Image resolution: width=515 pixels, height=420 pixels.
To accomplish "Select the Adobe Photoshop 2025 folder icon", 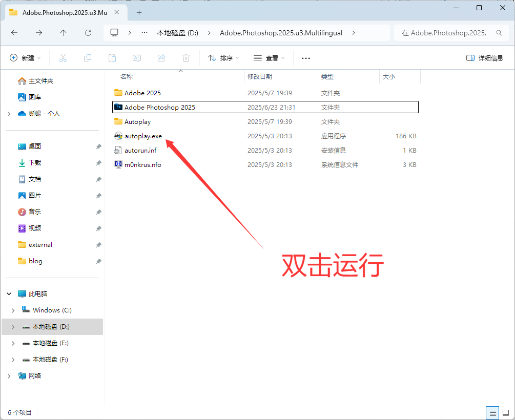I will (x=118, y=107).
